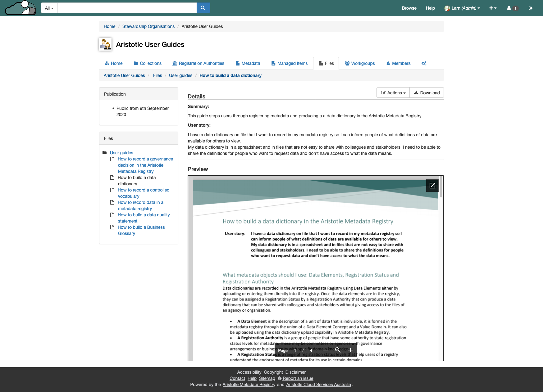Click the PDF fit-zoom magnifier icon
The image size is (543, 392).
point(338,350)
